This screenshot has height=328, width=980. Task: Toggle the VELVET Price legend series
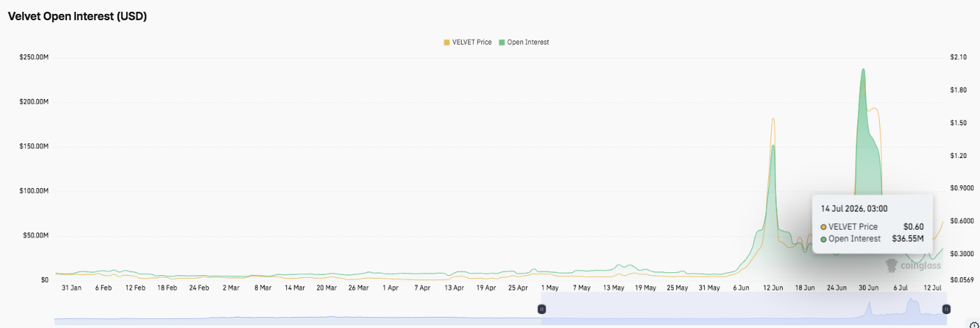[467, 42]
